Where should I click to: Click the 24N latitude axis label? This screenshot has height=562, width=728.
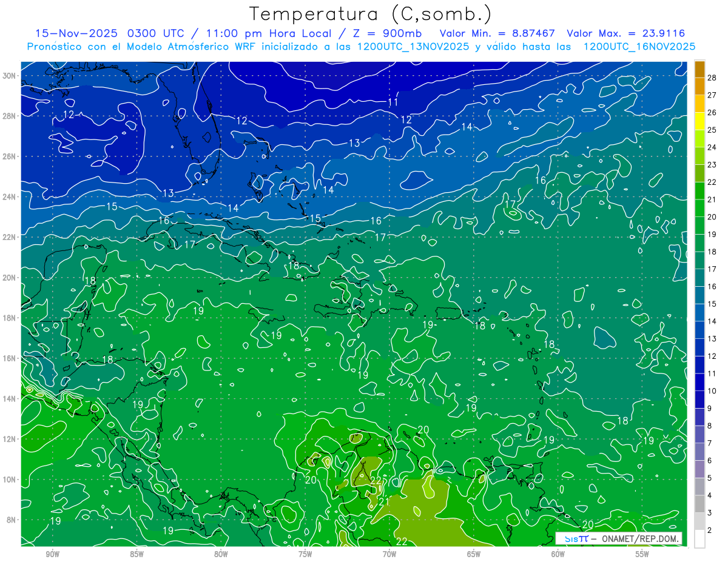coord(10,197)
